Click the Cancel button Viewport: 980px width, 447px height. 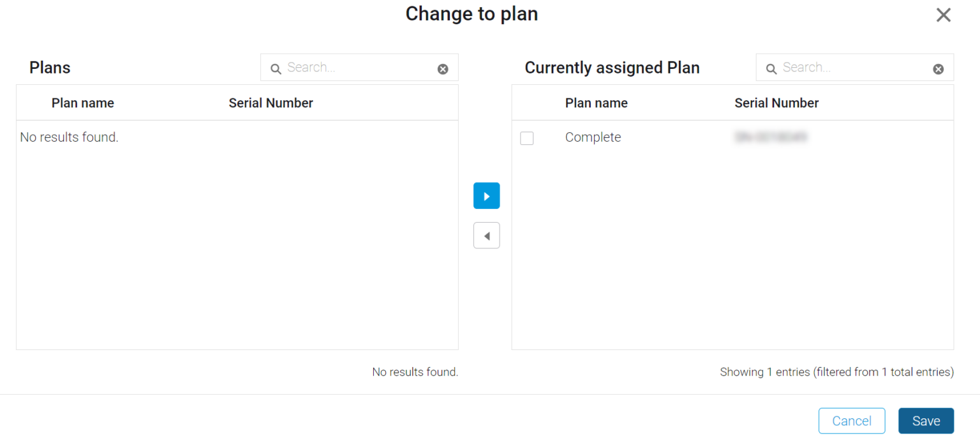pyautogui.click(x=852, y=421)
